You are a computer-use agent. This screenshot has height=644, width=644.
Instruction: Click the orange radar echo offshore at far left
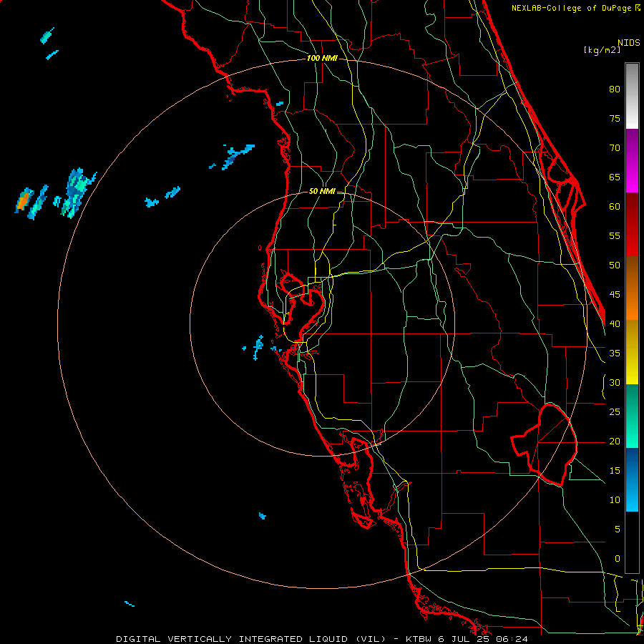coord(24,200)
